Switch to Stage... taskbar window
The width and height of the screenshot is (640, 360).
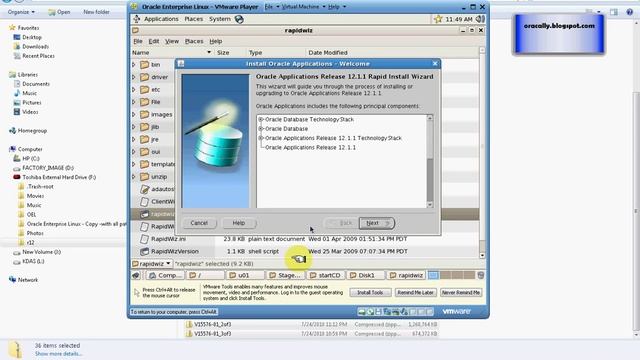[x=285, y=276]
